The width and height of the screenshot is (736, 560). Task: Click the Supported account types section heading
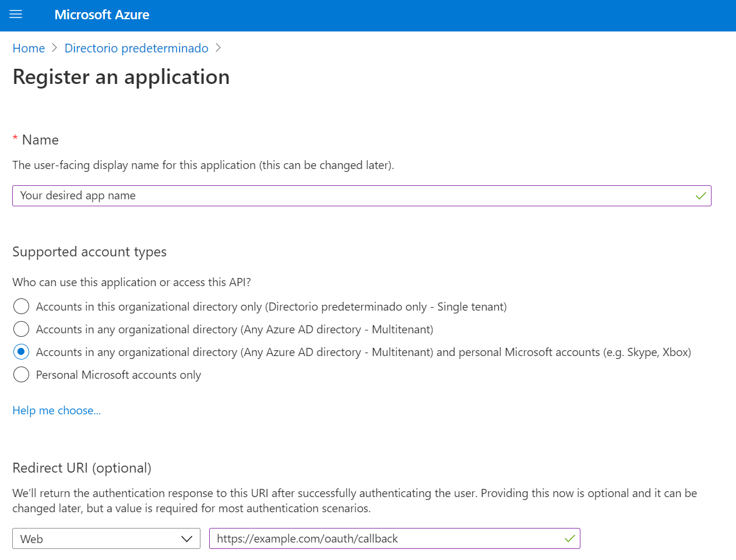pyautogui.click(x=89, y=252)
